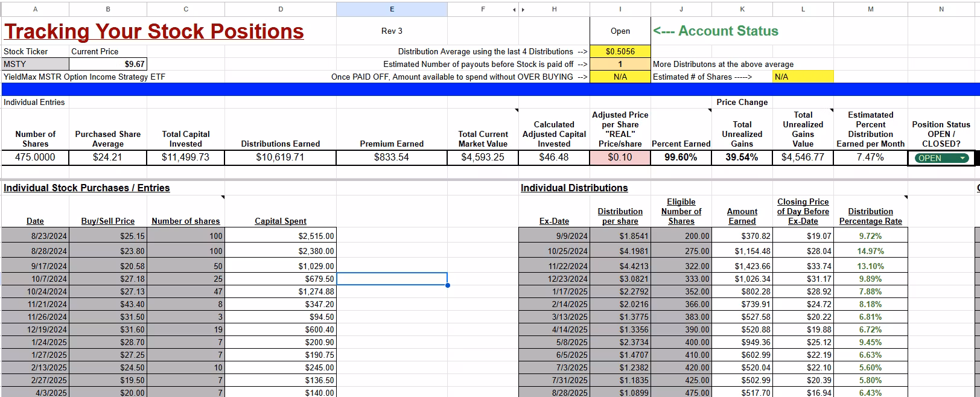980x397 pixels.
Task: Click the fill handle of the selected cell
Action: click(x=447, y=285)
